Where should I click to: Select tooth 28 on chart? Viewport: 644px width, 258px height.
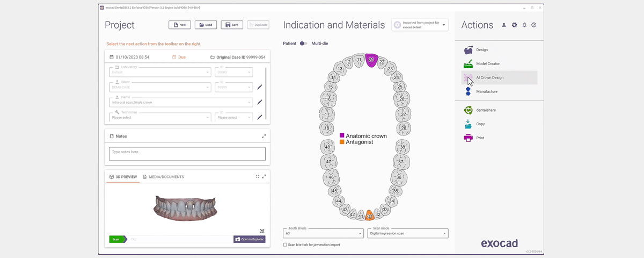click(x=404, y=128)
